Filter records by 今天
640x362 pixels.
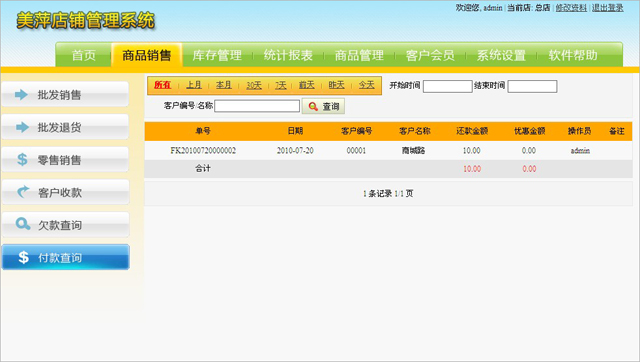point(367,85)
